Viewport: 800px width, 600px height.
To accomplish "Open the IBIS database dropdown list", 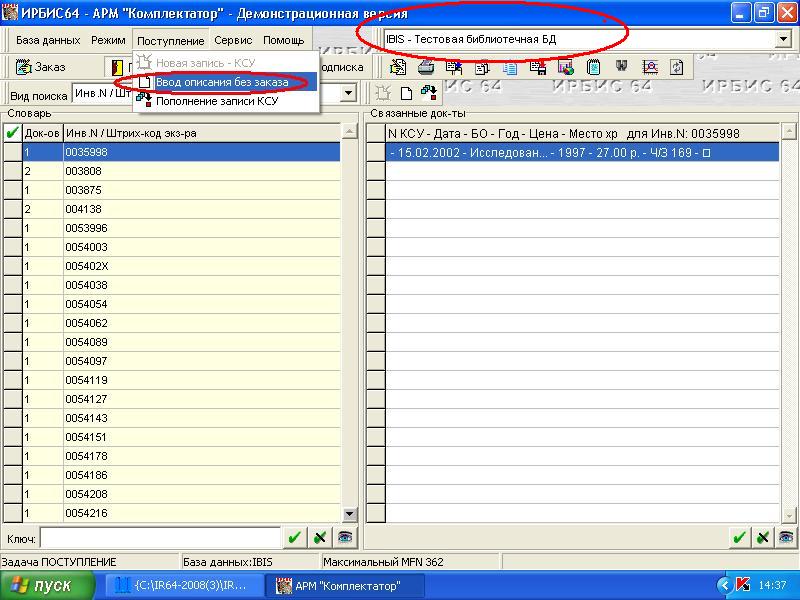I will [x=783, y=39].
